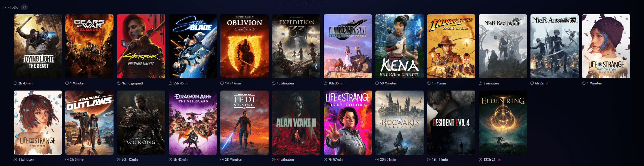Click the NieR Automata cover

555,46
